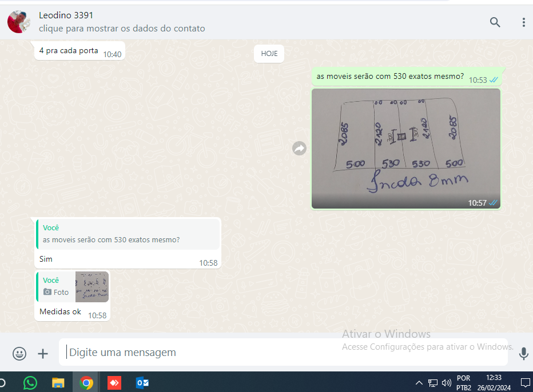Open the Windows notification center
Image resolution: width=533 pixels, height=392 pixels.
pyautogui.click(x=526, y=383)
